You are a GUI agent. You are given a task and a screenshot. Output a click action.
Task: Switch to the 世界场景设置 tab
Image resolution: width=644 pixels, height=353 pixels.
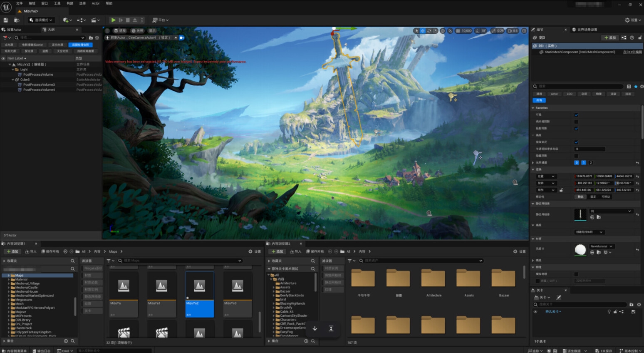[587, 30]
